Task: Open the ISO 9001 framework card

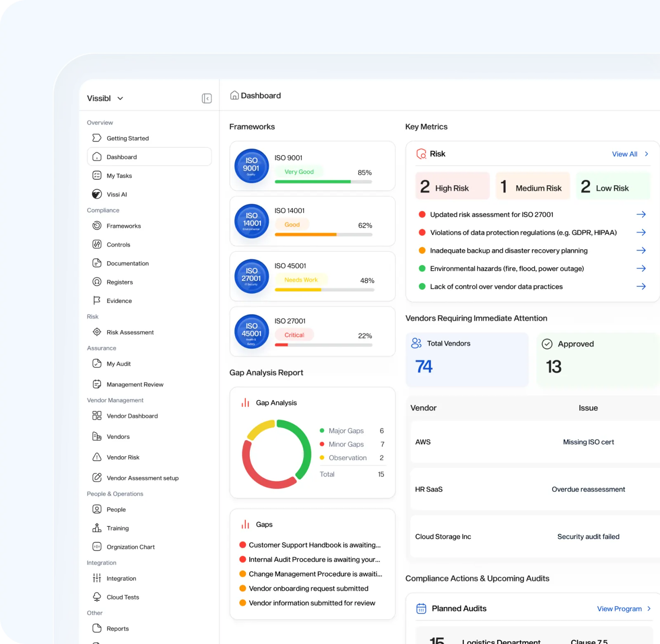Action: pos(312,166)
